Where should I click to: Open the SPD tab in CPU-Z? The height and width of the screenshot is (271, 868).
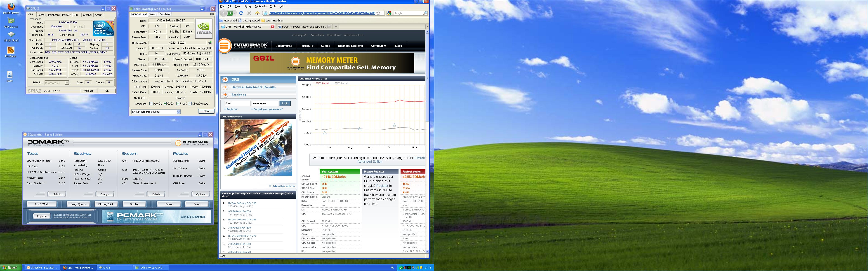[x=76, y=15]
